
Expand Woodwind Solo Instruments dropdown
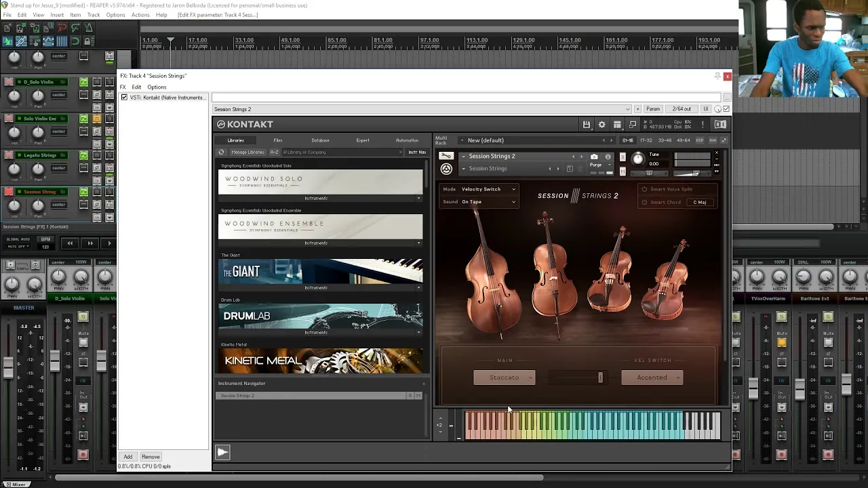[x=418, y=199]
